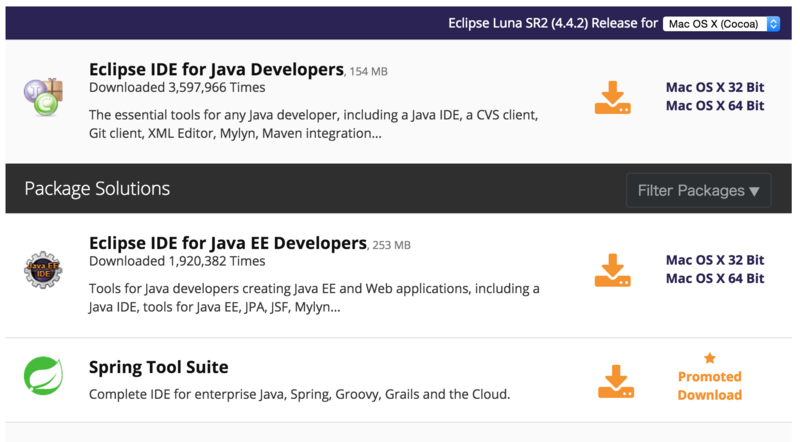Viewport: 800px width, 442px height.
Task: Open the Spring Tool Suite title link
Action: tap(158, 367)
